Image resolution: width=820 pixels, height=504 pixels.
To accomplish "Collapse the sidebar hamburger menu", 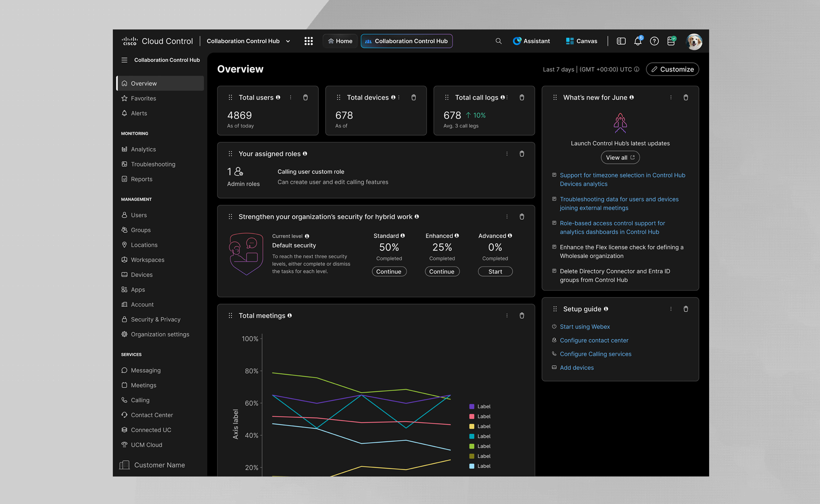I will [x=124, y=60].
